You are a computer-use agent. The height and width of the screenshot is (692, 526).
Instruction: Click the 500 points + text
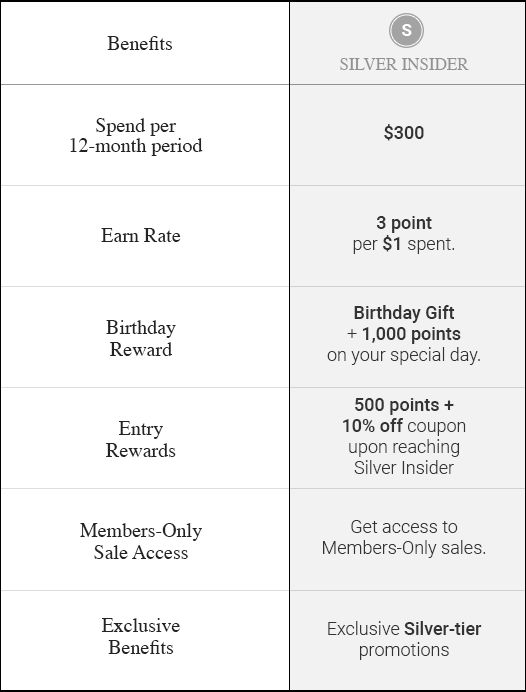click(x=404, y=405)
